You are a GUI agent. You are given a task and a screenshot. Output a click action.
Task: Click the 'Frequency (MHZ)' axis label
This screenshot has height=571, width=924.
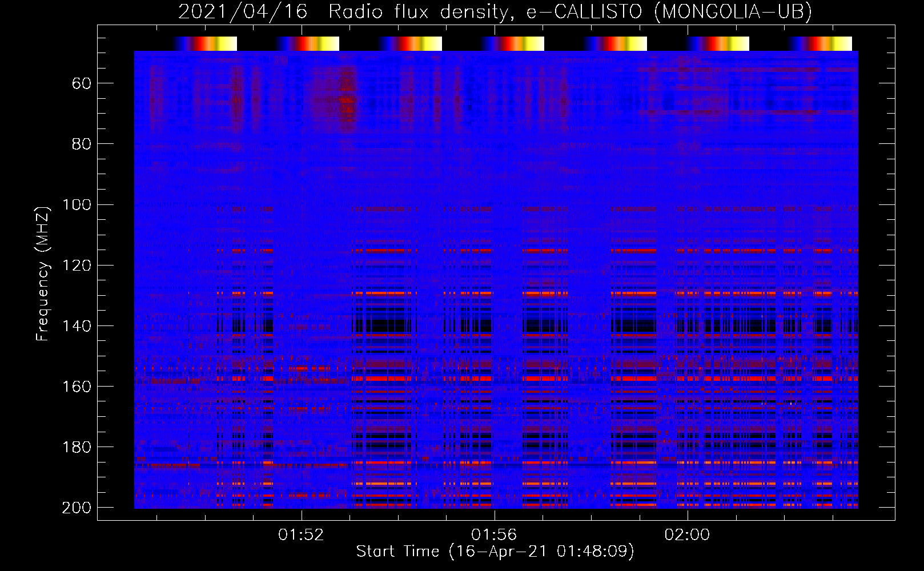coord(43,274)
